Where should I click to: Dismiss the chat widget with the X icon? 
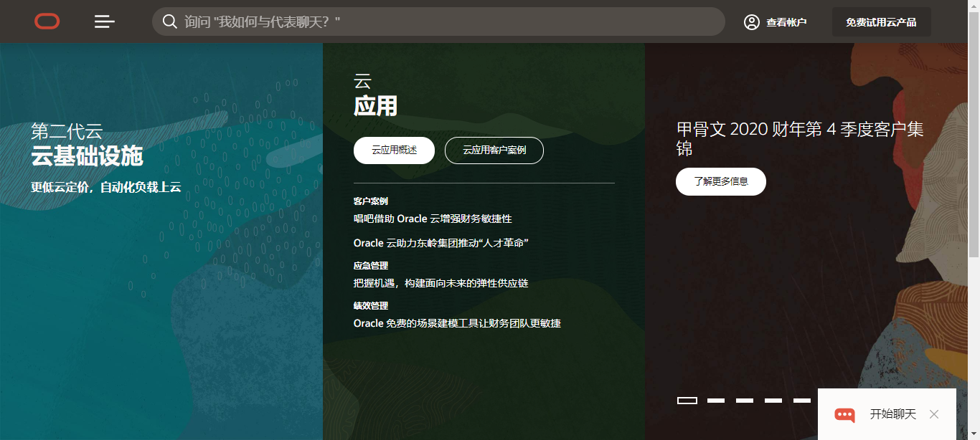point(933,414)
